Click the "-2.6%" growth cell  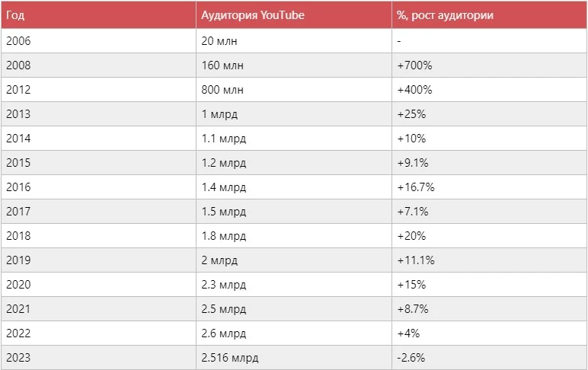coord(411,358)
